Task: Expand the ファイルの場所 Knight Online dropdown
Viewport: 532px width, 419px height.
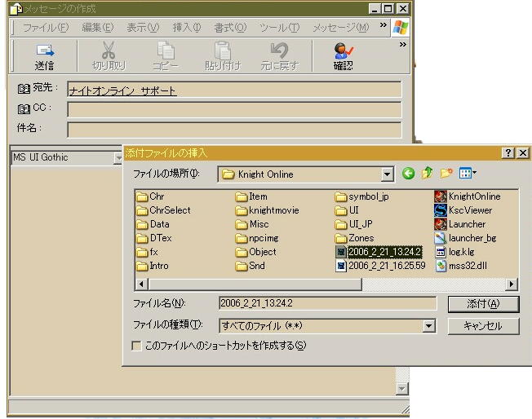Action: [x=387, y=174]
